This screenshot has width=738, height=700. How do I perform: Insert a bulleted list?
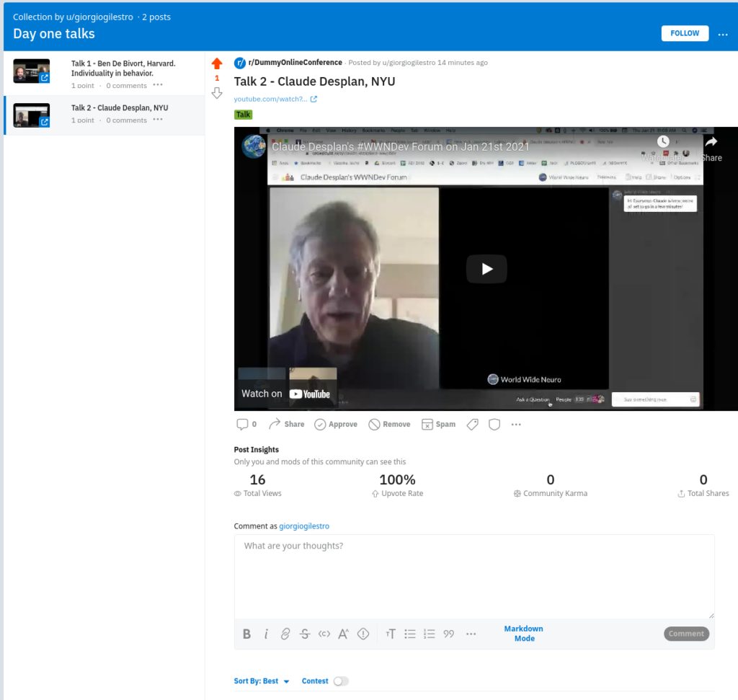pyautogui.click(x=410, y=634)
